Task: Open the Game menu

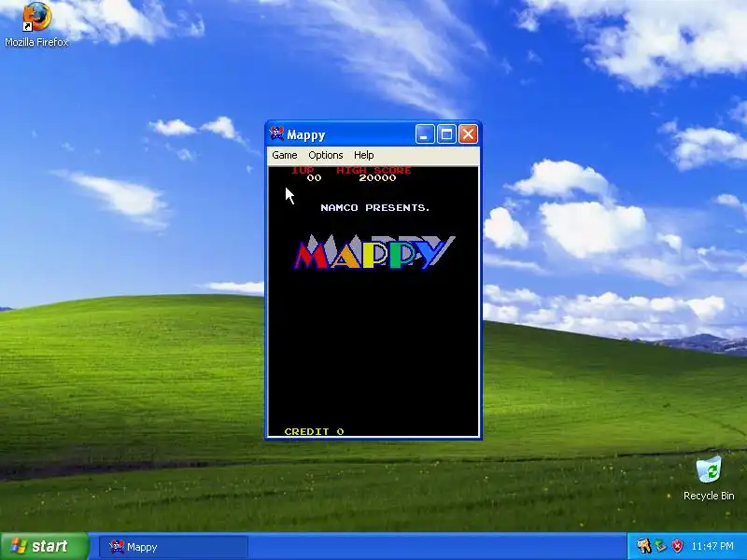Action: click(x=285, y=155)
